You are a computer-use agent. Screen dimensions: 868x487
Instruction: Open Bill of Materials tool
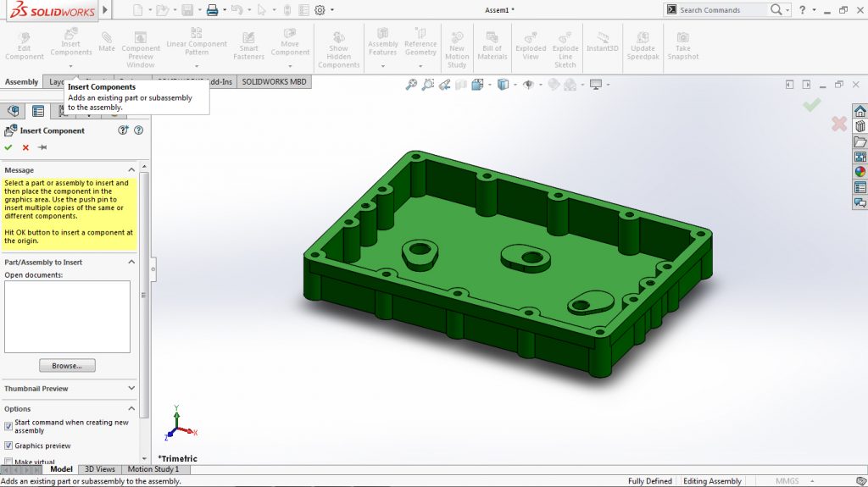pos(492,46)
